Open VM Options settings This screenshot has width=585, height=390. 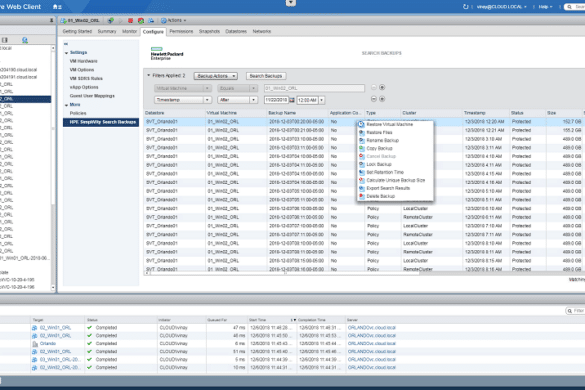coord(82,70)
